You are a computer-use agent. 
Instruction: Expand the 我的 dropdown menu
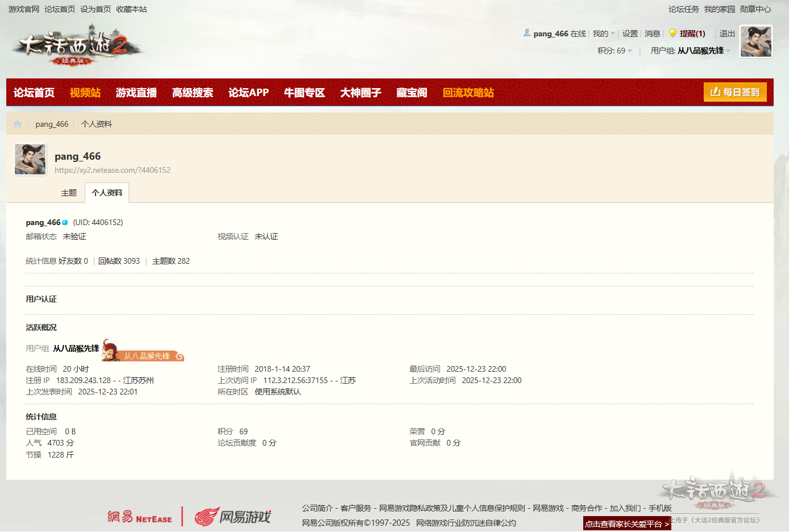pos(604,34)
